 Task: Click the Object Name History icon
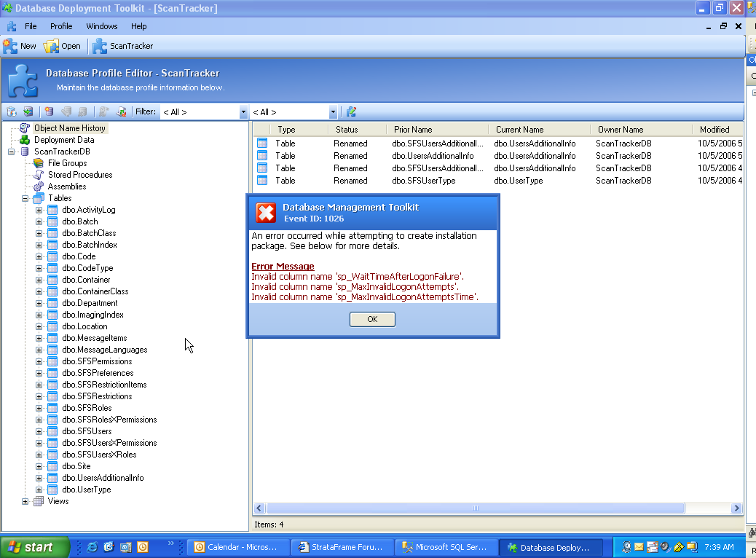pos(25,128)
